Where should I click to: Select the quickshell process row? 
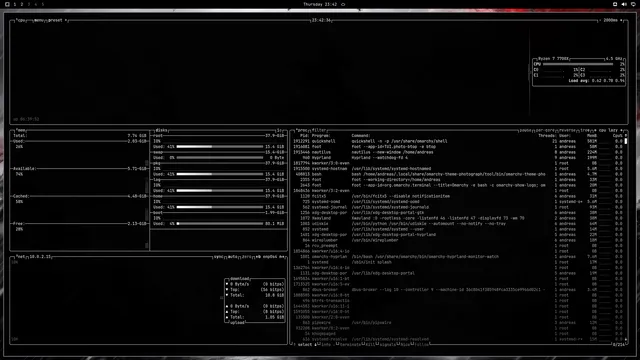pos(458,141)
